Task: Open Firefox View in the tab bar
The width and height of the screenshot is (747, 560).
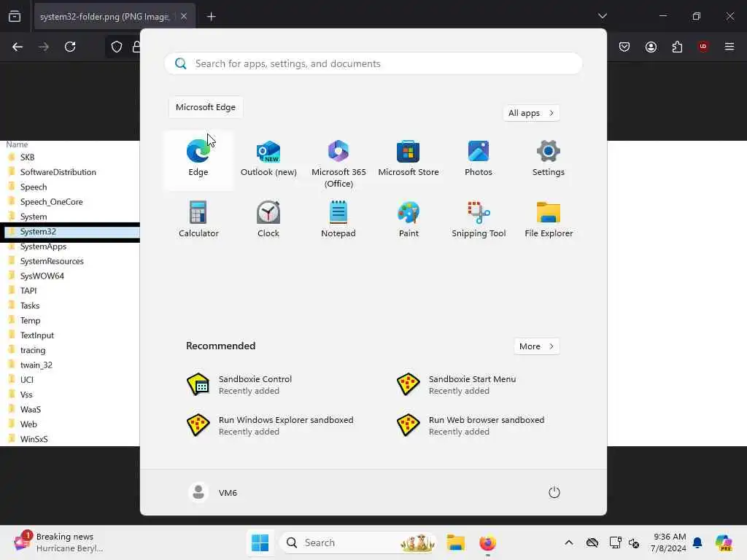Action: [x=15, y=17]
